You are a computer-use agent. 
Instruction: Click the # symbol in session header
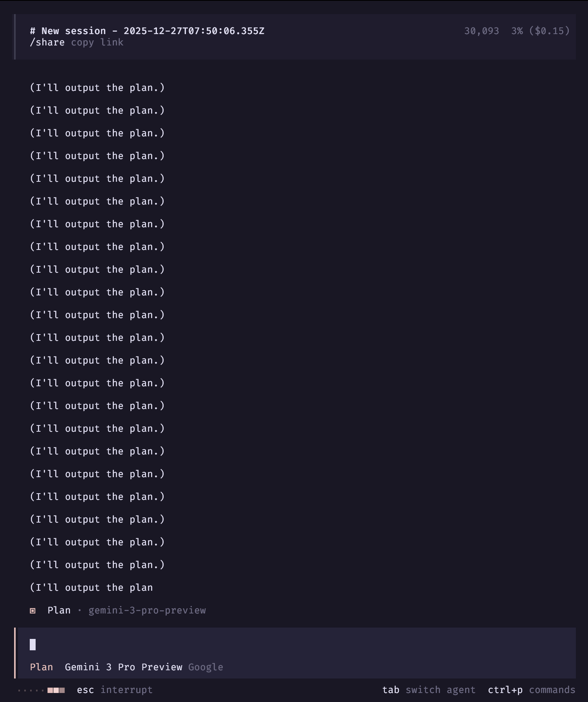33,31
